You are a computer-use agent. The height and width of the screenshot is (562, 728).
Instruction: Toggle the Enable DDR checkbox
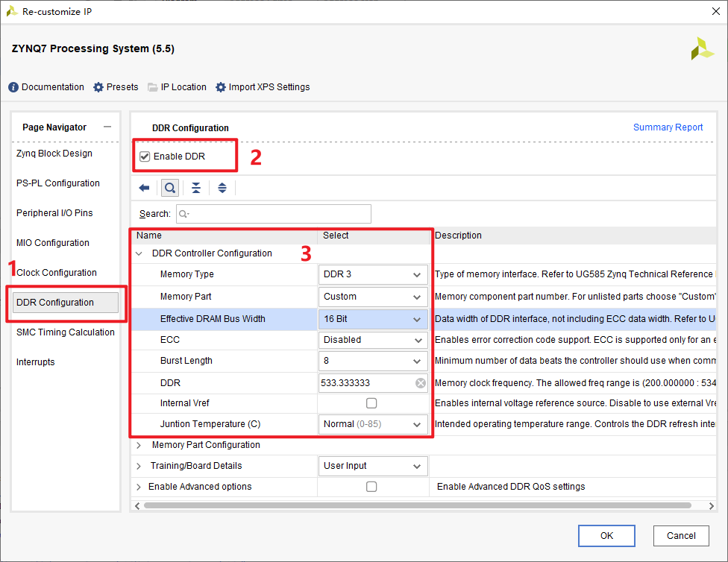[x=145, y=157]
